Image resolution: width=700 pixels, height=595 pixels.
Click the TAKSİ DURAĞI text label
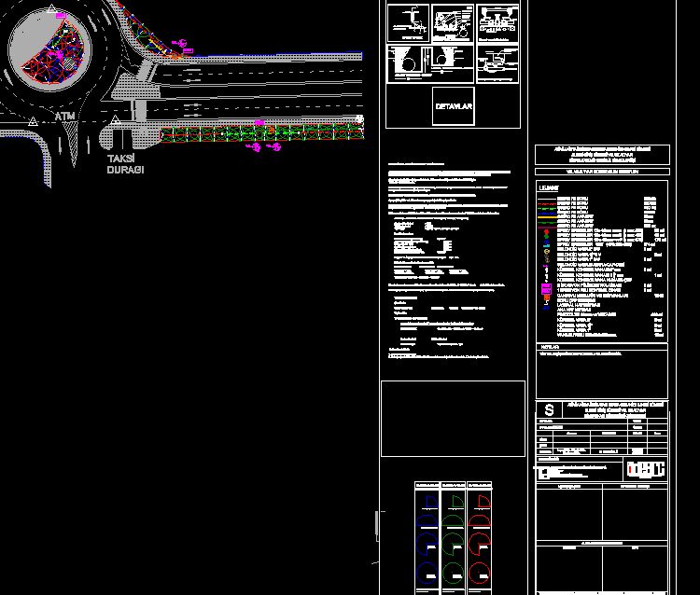point(124,165)
